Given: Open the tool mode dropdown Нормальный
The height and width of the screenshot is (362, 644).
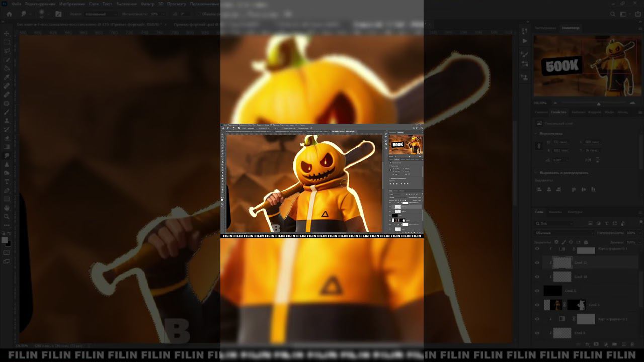Looking at the screenshot, I should 101,14.
